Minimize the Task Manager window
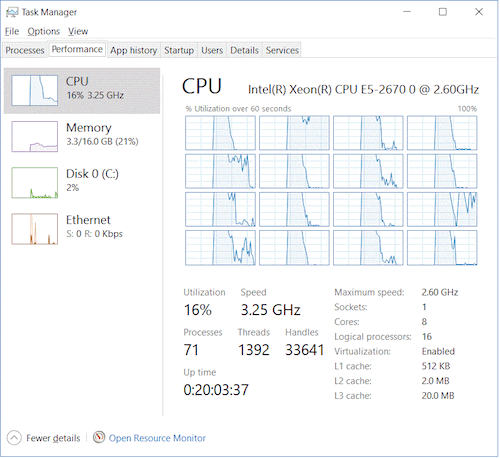Viewport: 500px width, 458px height. tap(407, 12)
